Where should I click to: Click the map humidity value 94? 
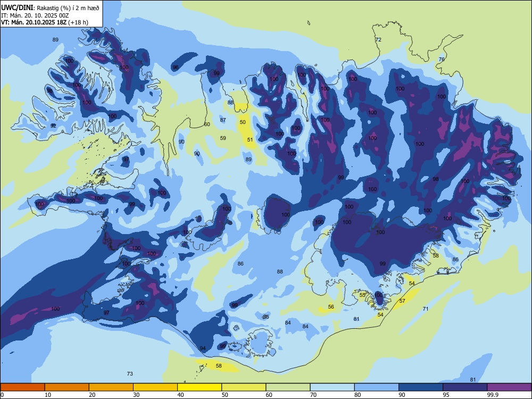coord(203,348)
